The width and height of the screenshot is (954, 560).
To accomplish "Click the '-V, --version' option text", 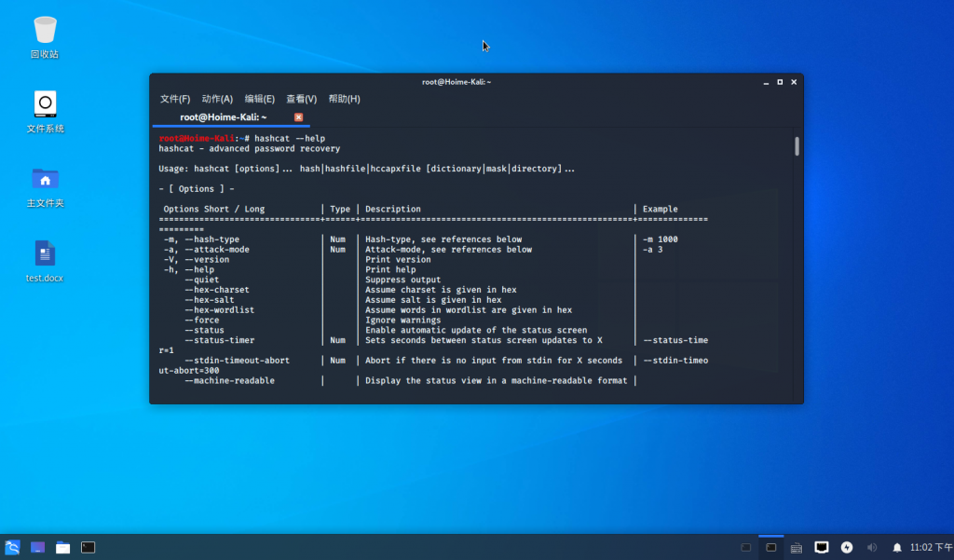I will coord(197,259).
